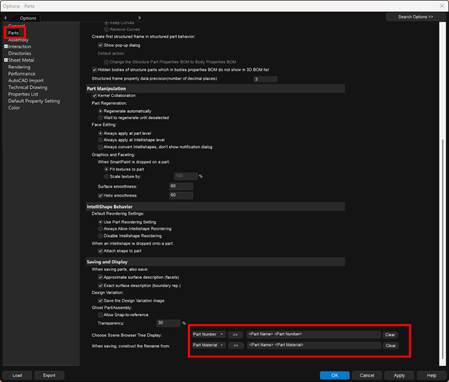Select the Sheet Metal category

point(21,60)
